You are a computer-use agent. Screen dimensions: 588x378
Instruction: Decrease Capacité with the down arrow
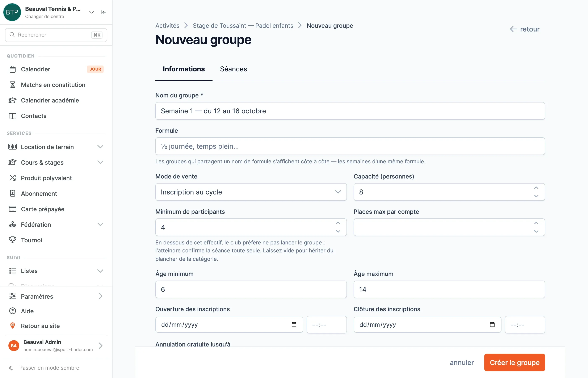coord(536,196)
